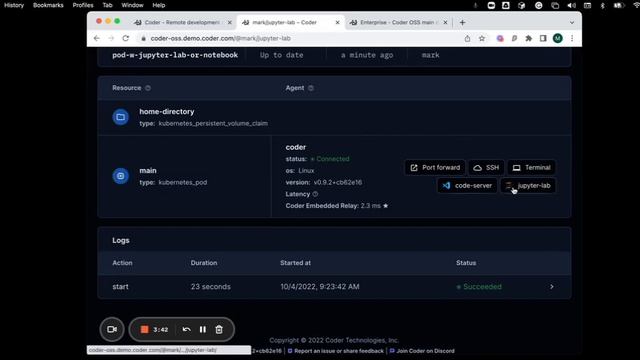This screenshot has width=640, height=360.
Task: Click the main pod resource icon
Action: tap(120, 176)
